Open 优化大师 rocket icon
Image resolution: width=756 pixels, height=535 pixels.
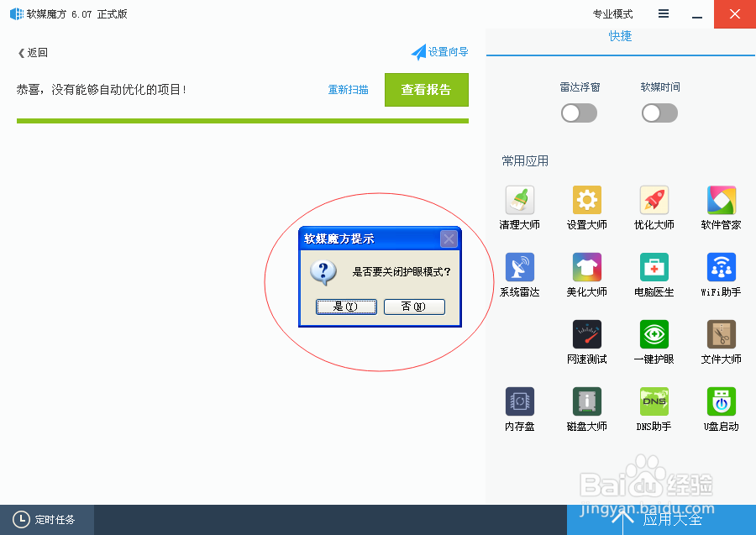point(654,200)
